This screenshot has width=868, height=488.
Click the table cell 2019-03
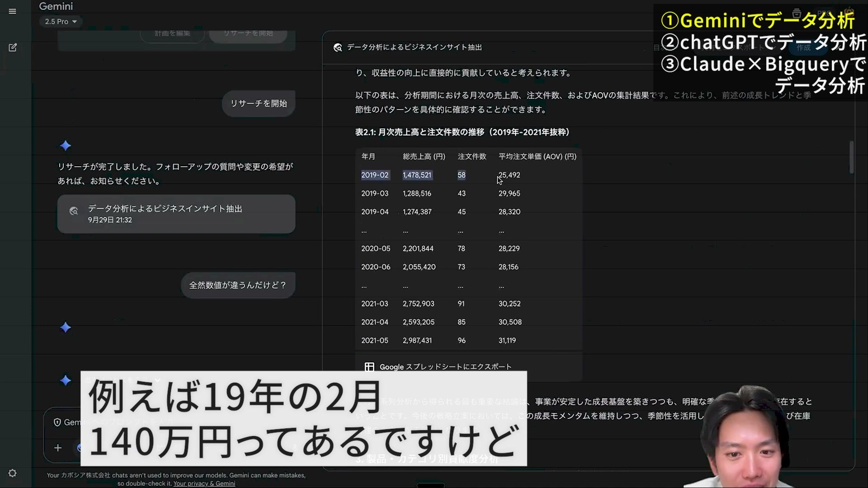pyautogui.click(x=374, y=193)
